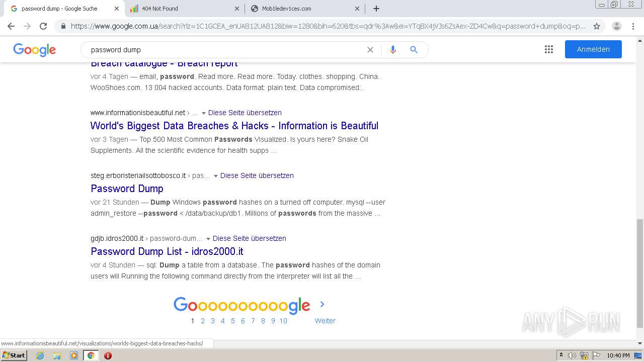Screen dimensions: 644x362
Task: Open the Password Dump result link
Action: (127, 189)
